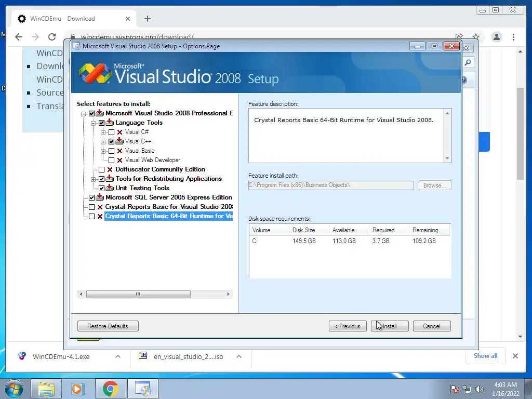Viewport: 532px width, 399px height.
Task: Enable the Visual C# checkbox
Action: 111,132
